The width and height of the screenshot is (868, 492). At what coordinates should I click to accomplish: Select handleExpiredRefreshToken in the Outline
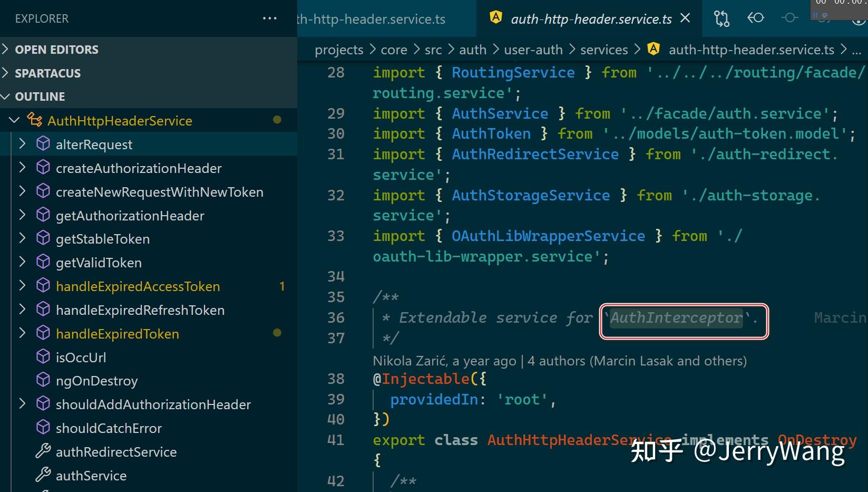pos(140,310)
